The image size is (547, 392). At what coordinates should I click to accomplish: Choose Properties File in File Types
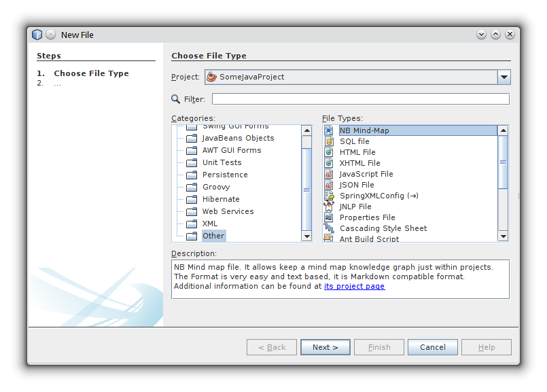(x=410, y=217)
